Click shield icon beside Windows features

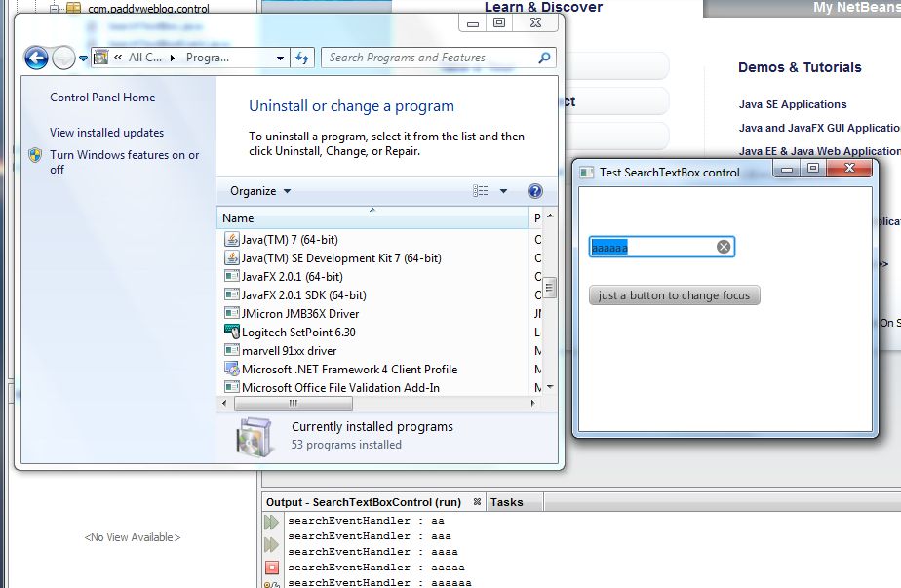[35, 155]
